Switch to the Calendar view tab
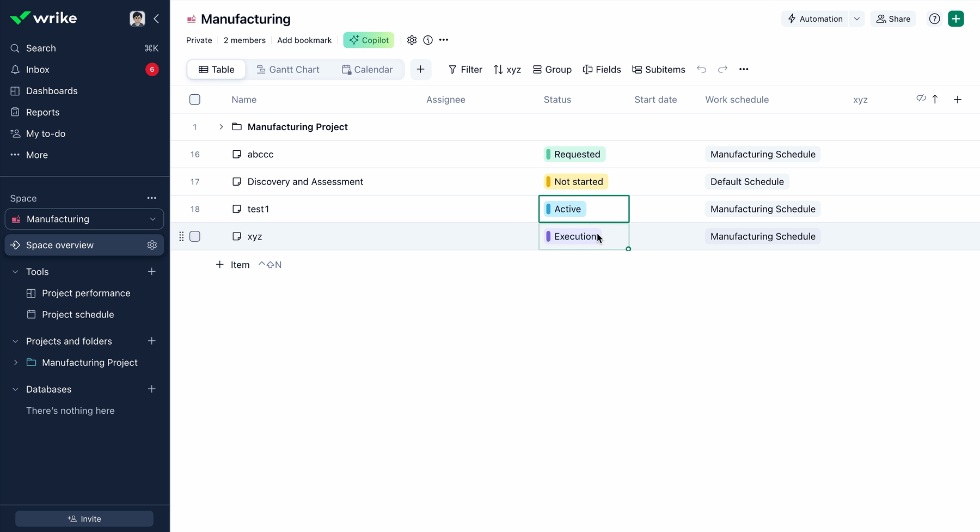 [367, 69]
